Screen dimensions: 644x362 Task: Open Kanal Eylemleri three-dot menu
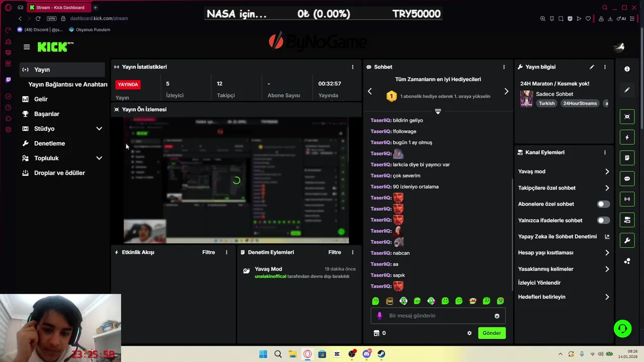[x=605, y=152]
